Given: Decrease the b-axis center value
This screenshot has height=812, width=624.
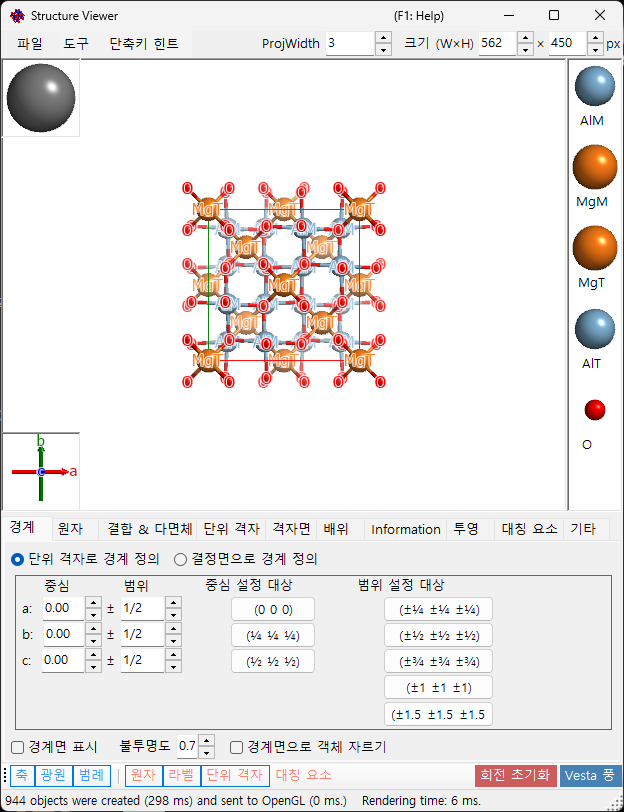Looking at the screenshot, I should pyautogui.click(x=93, y=641).
